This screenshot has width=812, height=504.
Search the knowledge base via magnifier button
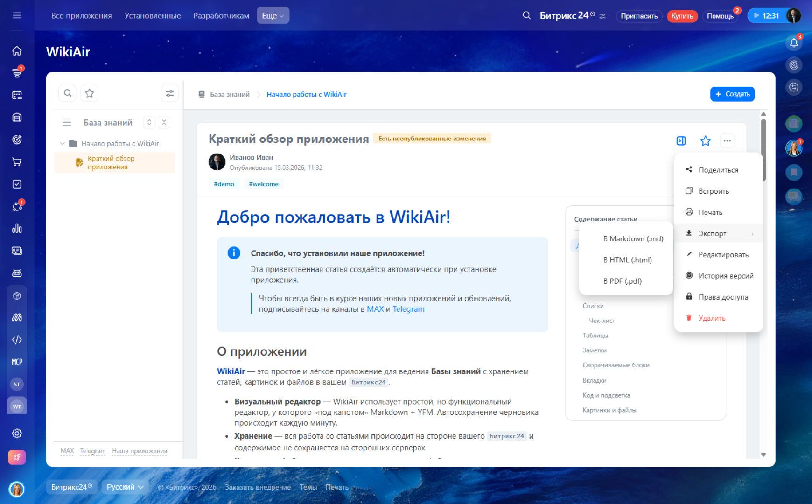[68, 93]
